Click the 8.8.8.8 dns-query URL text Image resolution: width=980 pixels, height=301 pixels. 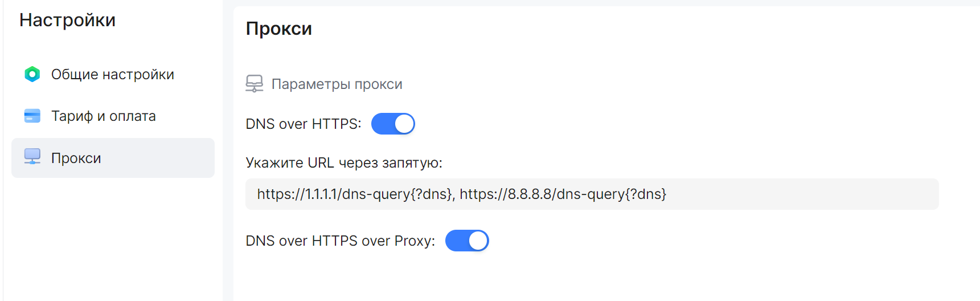[563, 194]
